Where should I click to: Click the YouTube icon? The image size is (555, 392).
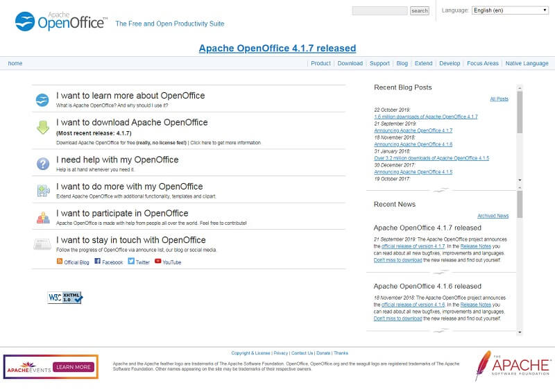pos(158,261)
